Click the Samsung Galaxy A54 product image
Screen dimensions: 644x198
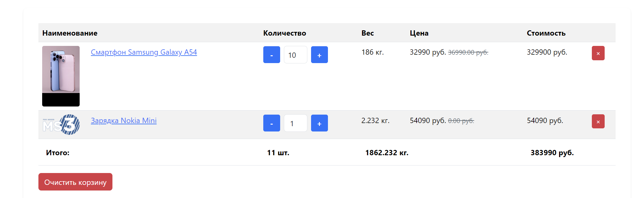coord(61,76)
